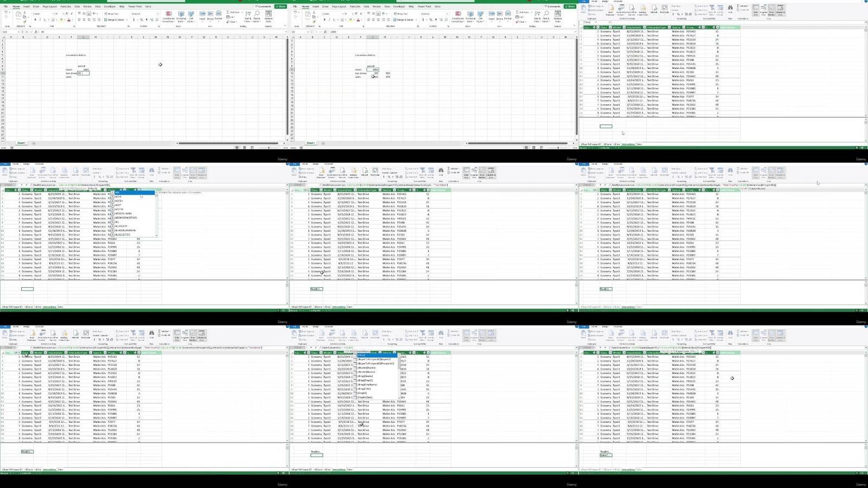The height and width of the screenshot is (488, 868).
Task: Click Delete cells icon in top-left Excel frame
Action: pyautogui.click(x=210, y=16)
